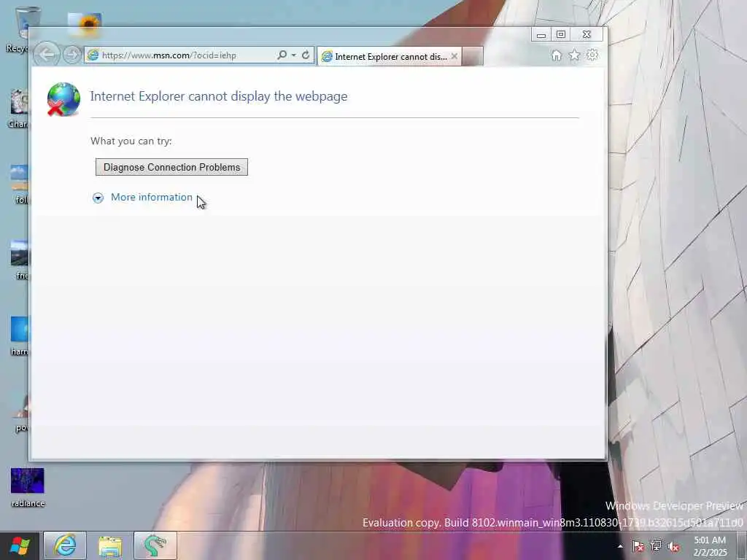Viewport: 747px width, 560px height.
Task: Click Internet Explorer taskbar icon
Action: (65, 545)
